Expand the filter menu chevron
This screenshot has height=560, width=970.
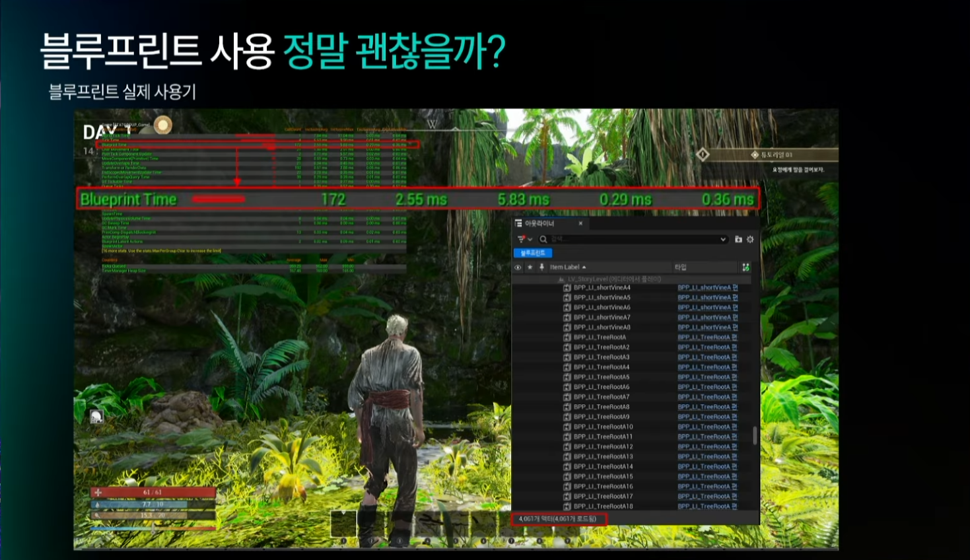[x=530, y=239]
